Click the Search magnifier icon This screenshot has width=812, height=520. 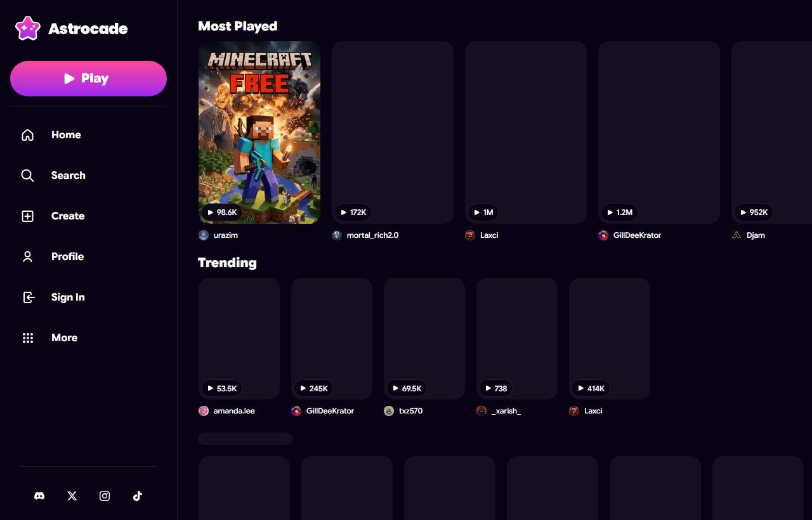27,176
